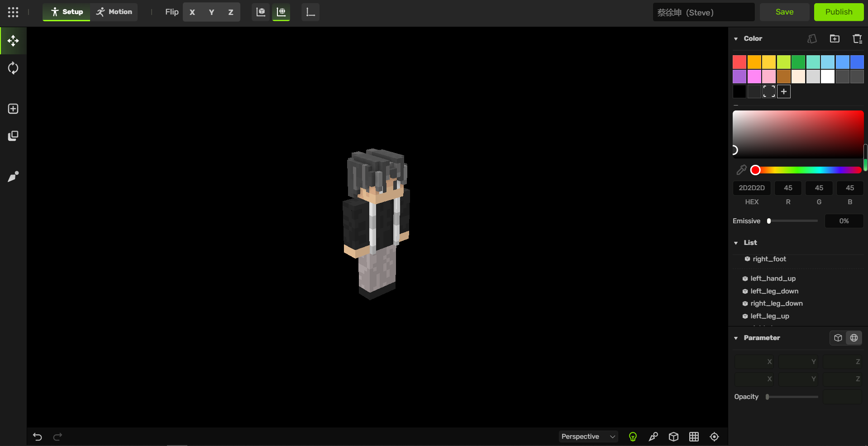The image size is (868, 446).
Task: Toggle the lightbulb lighting button
Action: coord(633,436)
